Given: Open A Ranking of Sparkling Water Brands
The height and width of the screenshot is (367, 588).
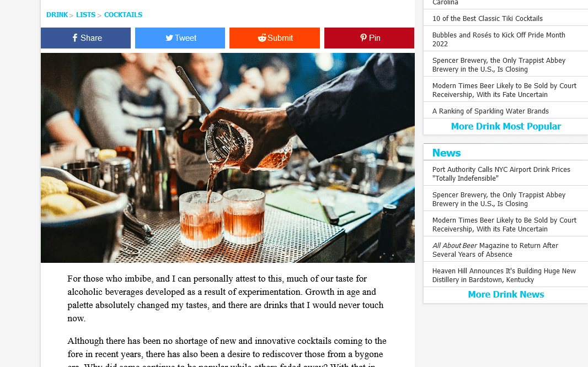Looking at the screenshot, I should tap(490, 111).
